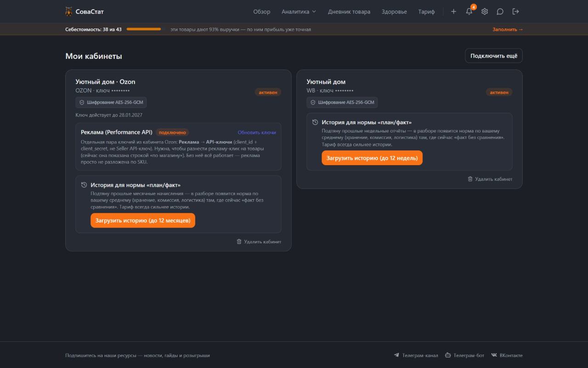
Task: Click the plus icon in header
Action: (x=453, y=11)
